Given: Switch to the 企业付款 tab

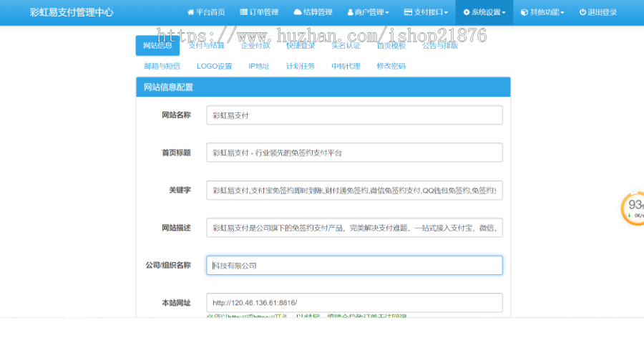Looking at the screenshot, I should 255,46.
